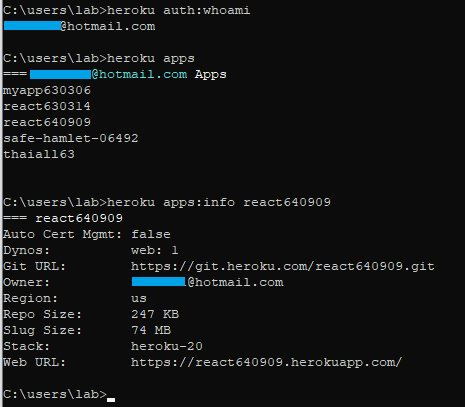Click the 'false' Auto Cert Mgmt value
Viewport: 465px width, 407px height.
tap(151, 234)
